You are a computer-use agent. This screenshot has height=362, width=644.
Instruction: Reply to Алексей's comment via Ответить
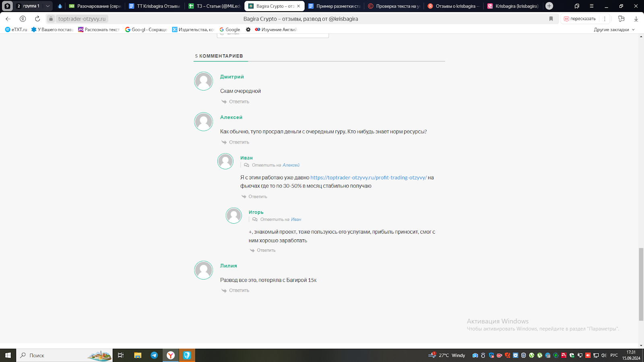235,142
